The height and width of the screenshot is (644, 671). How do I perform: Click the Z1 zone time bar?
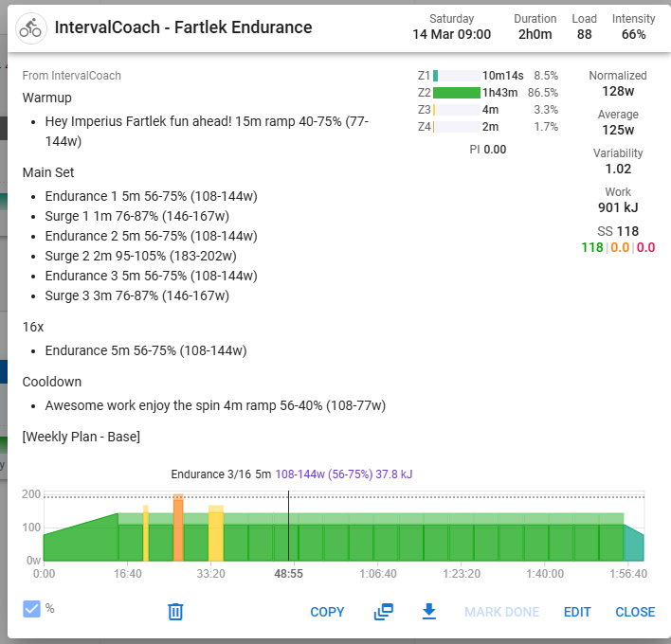click(436, 75)
